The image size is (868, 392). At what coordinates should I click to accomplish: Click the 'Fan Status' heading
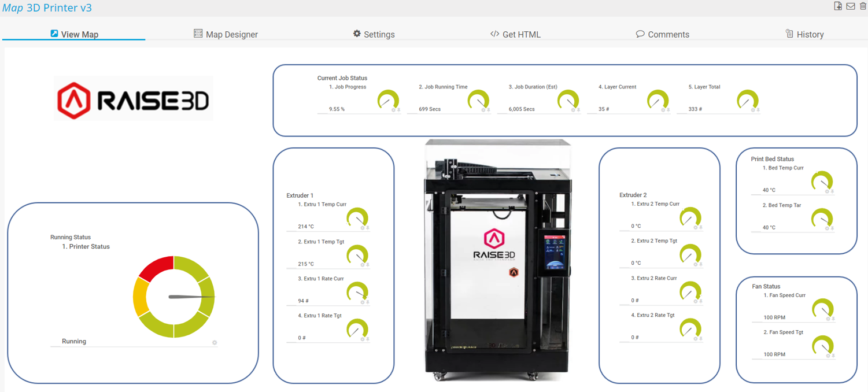point(766,286)
